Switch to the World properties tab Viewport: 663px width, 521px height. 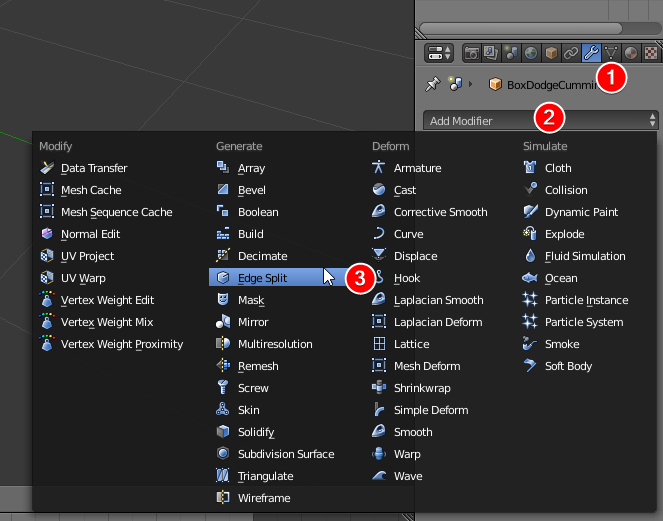531,53
